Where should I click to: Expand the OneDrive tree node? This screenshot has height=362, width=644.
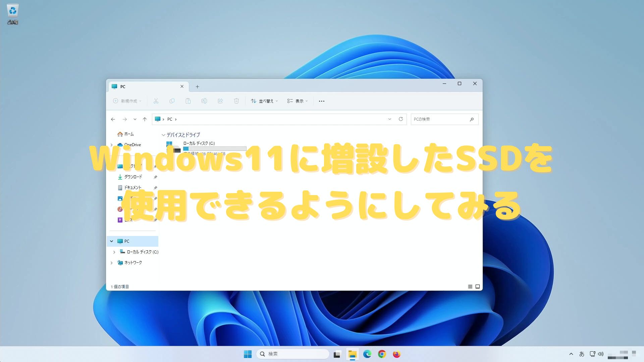(112, 145)
